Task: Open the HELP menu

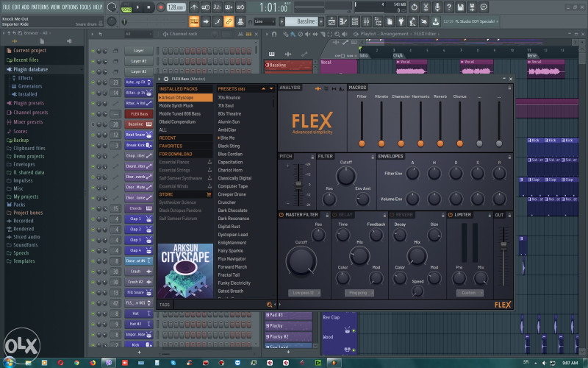Action: [98, 7]
